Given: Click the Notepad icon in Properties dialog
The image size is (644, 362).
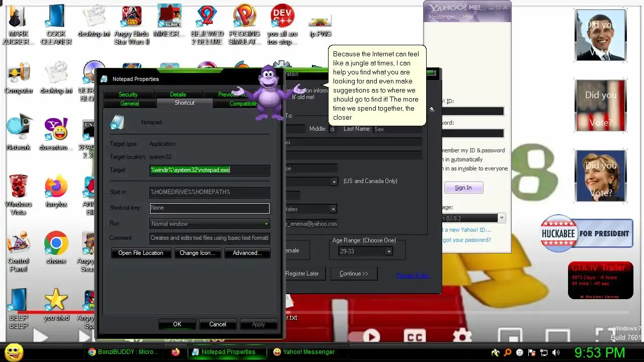Looking at the screenshot, I should coord(118,122).
